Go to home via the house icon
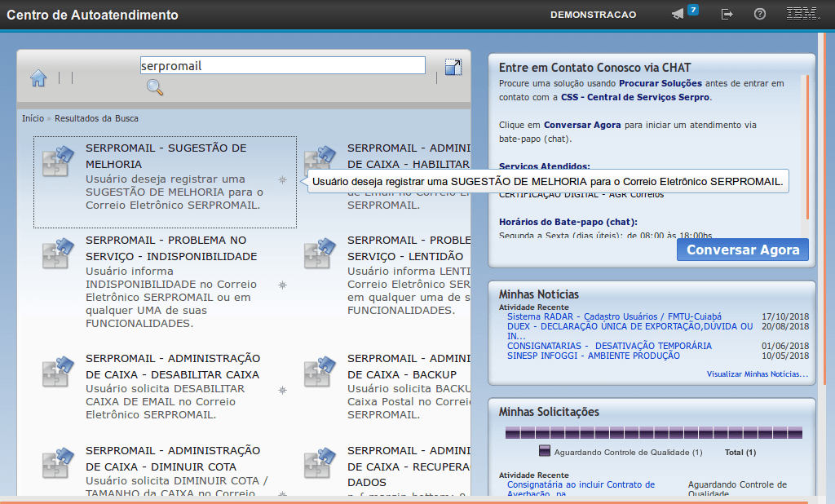835x504 pixels. (x=38, y=77)
